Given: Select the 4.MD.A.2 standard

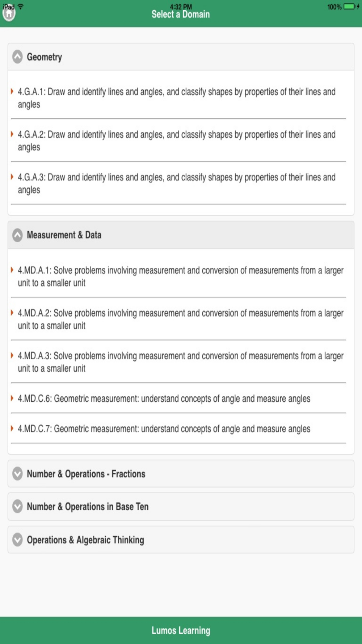Looking at the screenshot, I should 180,319.
